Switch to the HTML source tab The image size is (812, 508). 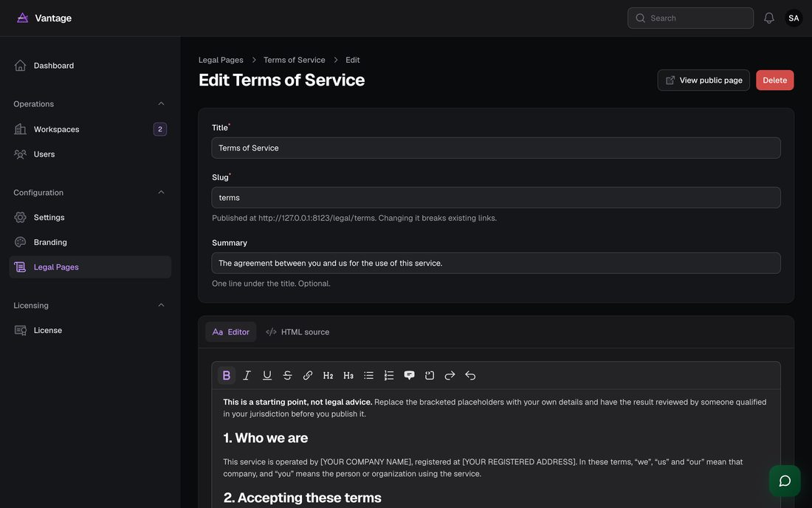click(x=297, y=332)
